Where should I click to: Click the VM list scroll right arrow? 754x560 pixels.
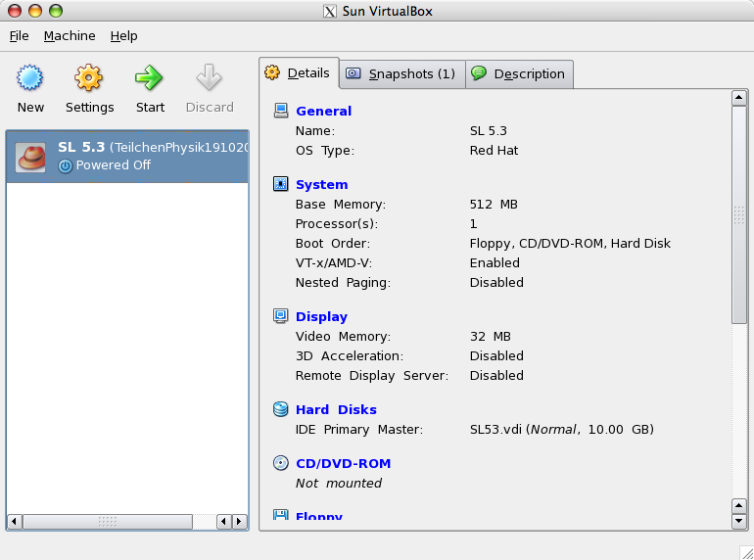[x=239, y=522]
